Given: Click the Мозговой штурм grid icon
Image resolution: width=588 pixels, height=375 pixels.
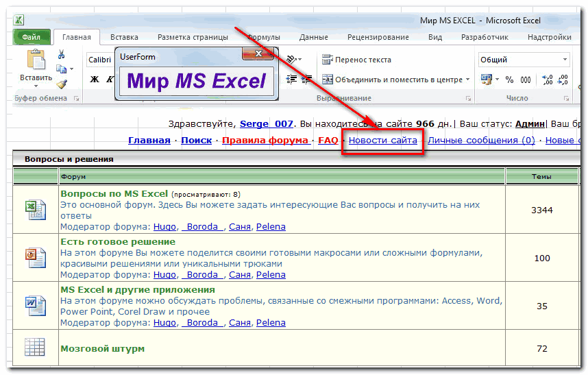Looking at the screenshot, I should tap(34, 347).
